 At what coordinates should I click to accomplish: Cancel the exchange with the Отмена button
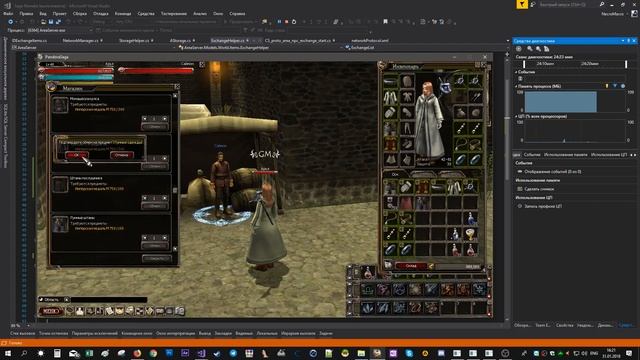(122, 155)
